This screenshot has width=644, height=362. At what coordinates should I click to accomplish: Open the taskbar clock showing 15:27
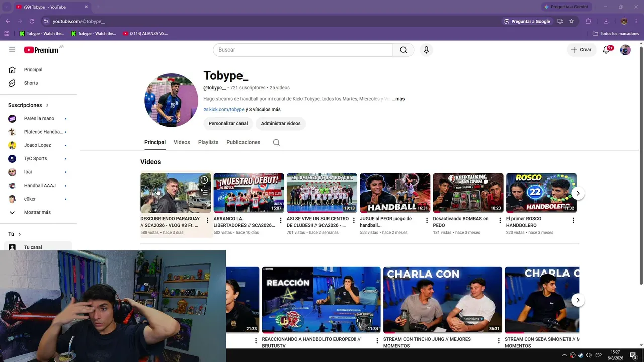coord(615,355)
